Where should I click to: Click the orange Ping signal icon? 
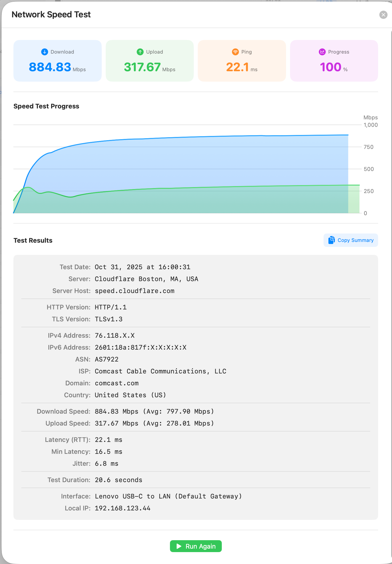[x=235, y=52]
